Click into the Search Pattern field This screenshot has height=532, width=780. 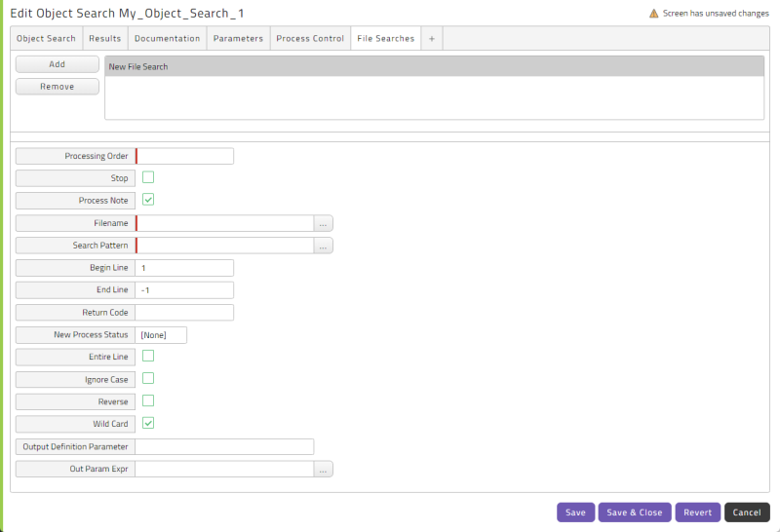coord(225,246)
